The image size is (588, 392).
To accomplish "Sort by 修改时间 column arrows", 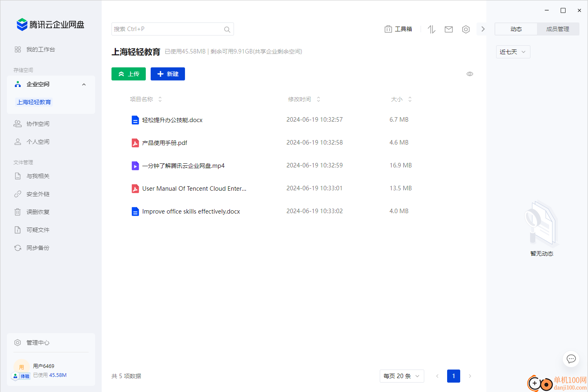I will coord(318,99).
